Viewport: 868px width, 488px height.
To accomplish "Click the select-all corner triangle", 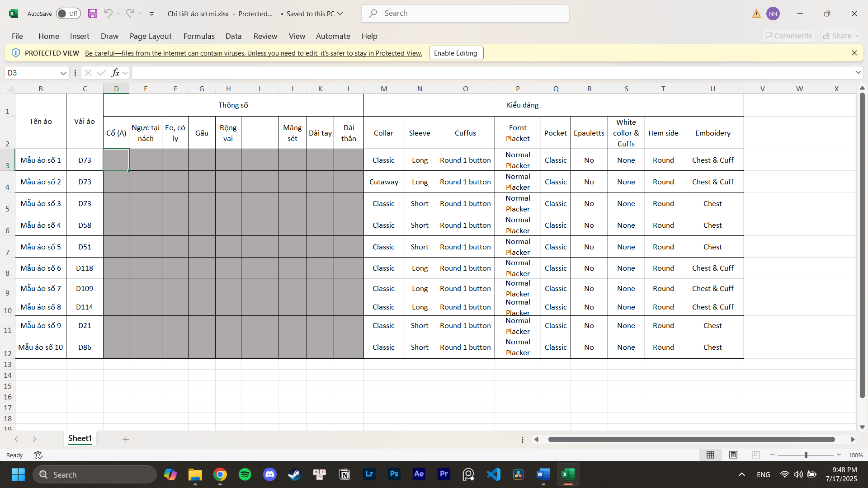I will (10, 89).
